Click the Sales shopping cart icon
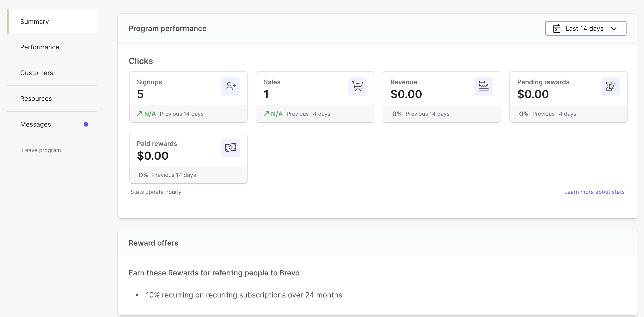This screenshot has width=644, height=317. click(x=357, y=86)
